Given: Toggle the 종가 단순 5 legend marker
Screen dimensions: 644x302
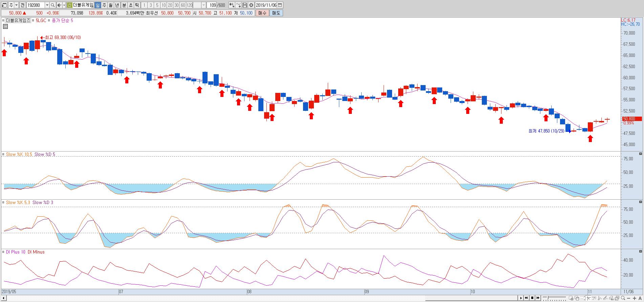Looking at the screenshot, I should 49,20.
